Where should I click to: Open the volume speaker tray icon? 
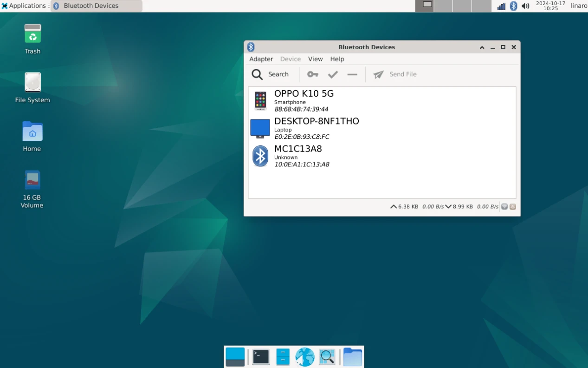click(525, 6)
